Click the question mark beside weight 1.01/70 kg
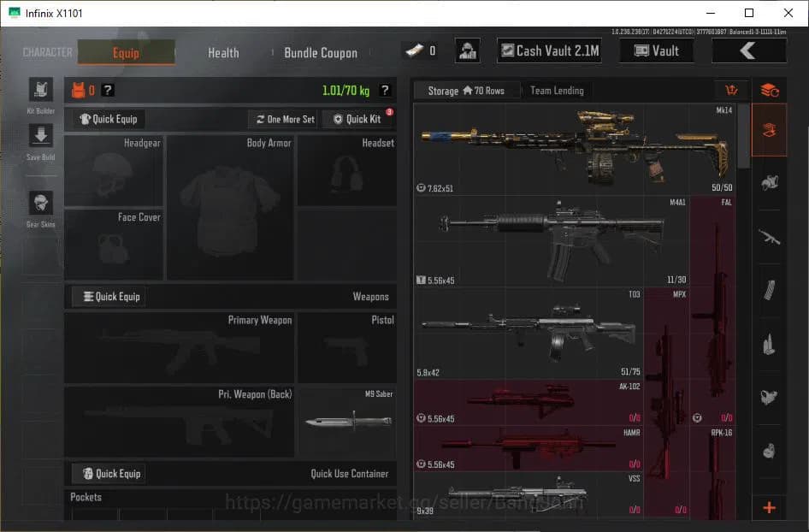Image resolution: width=809 pixels, height=532 pixels. click(386, 91)
